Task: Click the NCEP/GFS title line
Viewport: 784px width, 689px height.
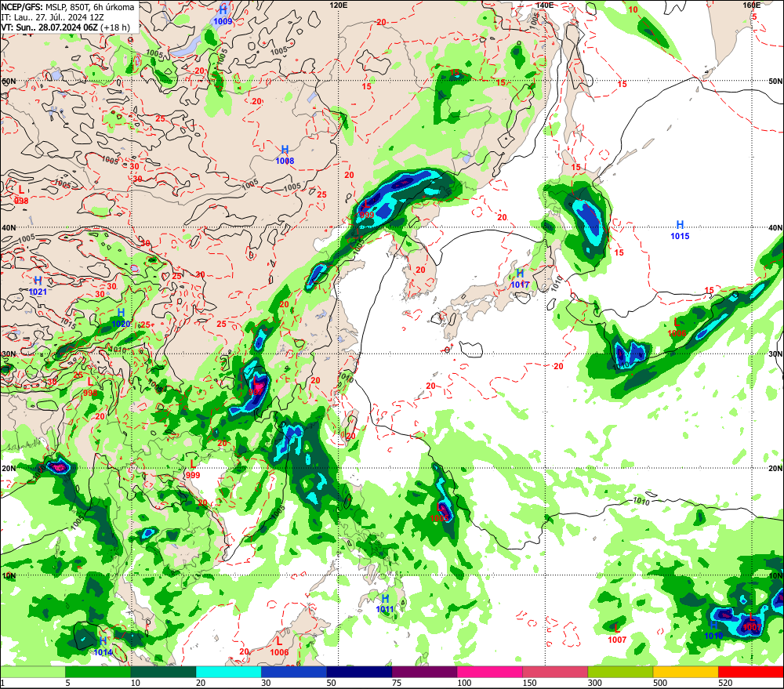Action: (68, 7)
